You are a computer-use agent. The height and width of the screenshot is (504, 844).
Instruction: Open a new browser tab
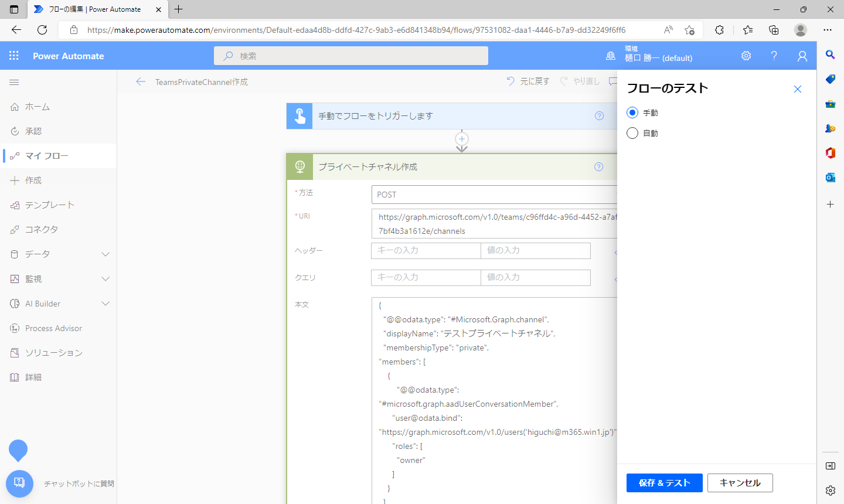[x=179, y=9]
